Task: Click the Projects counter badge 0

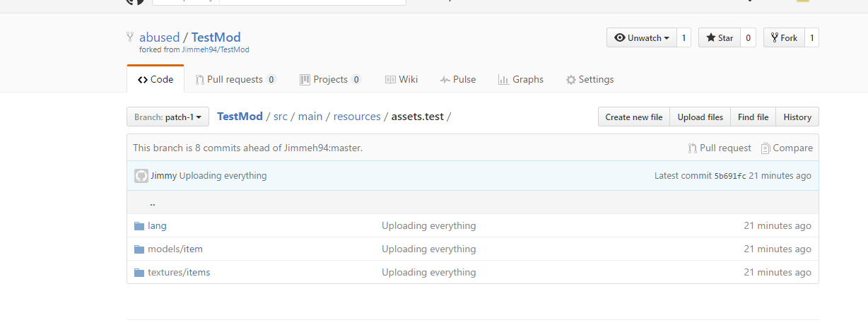Action: 356,80
